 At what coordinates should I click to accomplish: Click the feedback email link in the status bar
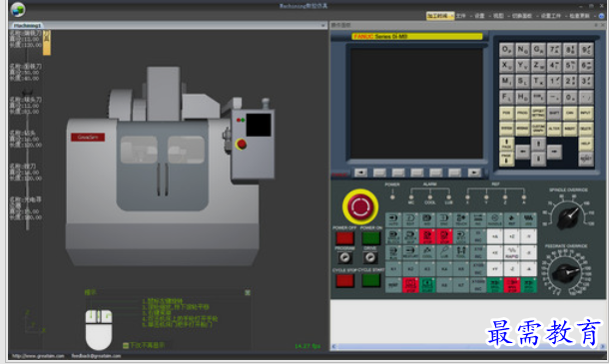96,356
